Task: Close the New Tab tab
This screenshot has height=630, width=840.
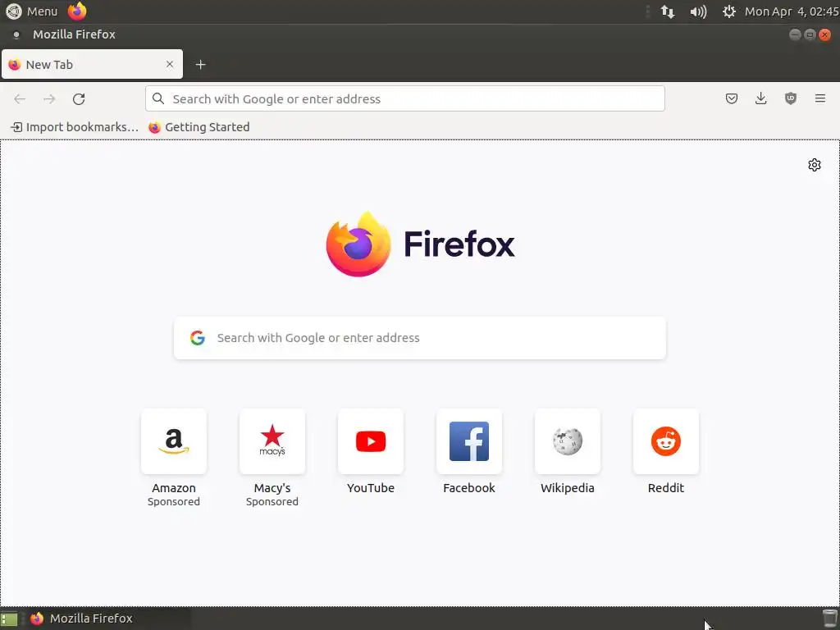Action: (170, 64)
